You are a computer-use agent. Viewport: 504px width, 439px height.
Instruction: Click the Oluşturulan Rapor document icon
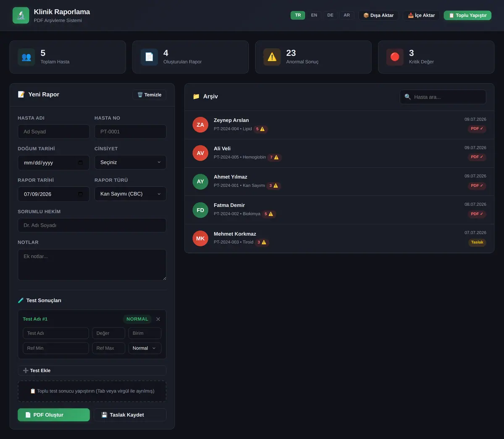pos(149,57)
